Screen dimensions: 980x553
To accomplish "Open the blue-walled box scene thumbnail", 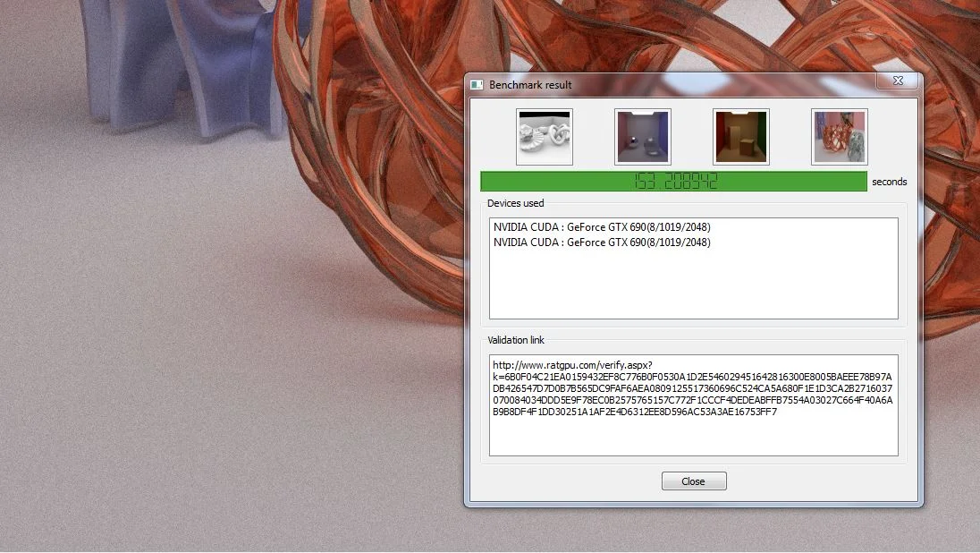I will [x=643, y=137].
